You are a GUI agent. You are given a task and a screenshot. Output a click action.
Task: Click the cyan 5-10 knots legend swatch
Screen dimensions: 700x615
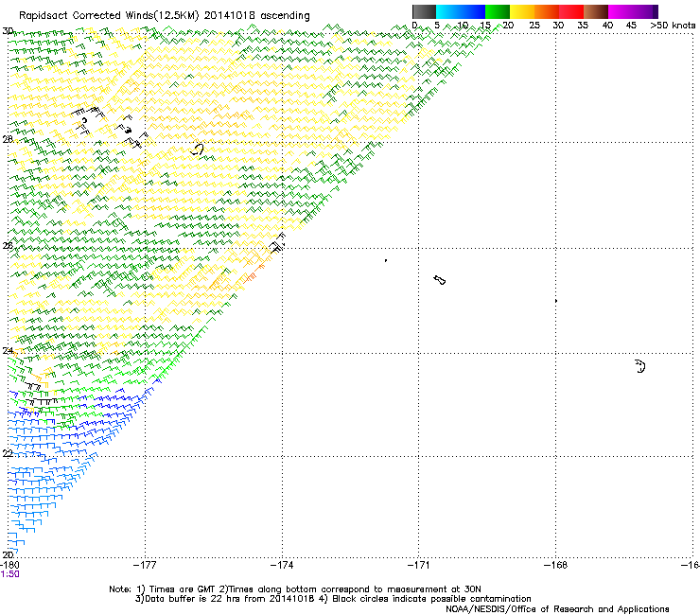[x=448, y=11]
